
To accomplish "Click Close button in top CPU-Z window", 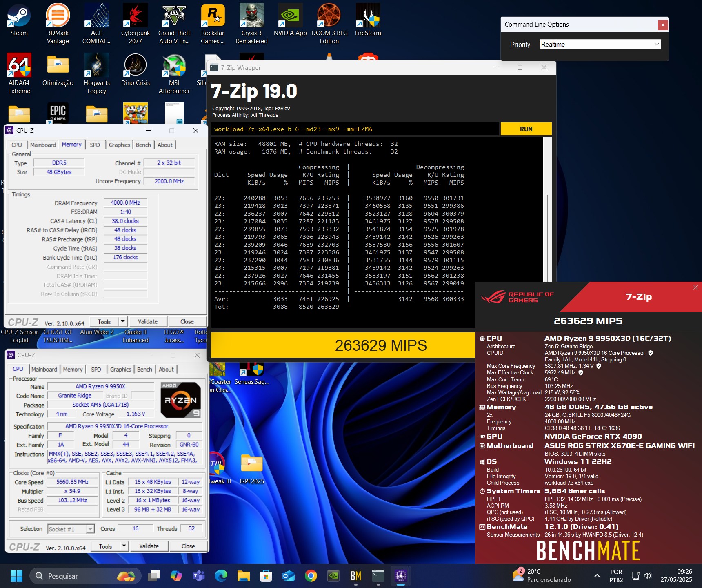I will pyautogui.click(x=187, y=321).
